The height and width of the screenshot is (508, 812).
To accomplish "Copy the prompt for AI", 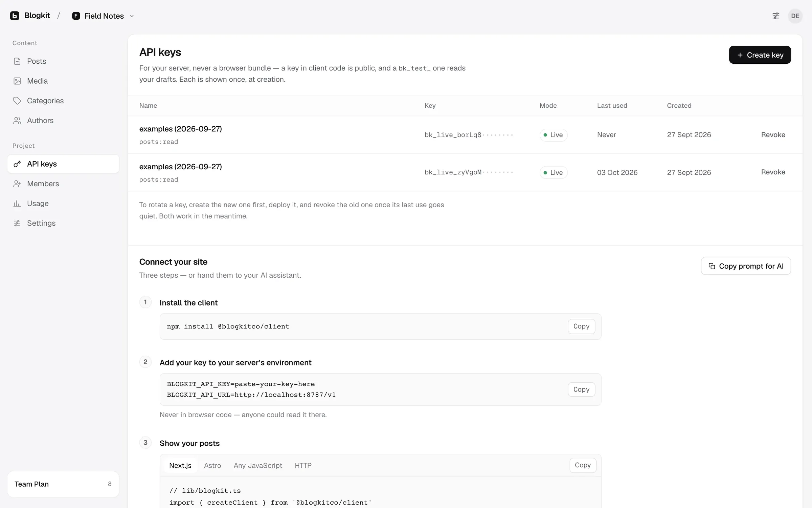I will point(746,266).
